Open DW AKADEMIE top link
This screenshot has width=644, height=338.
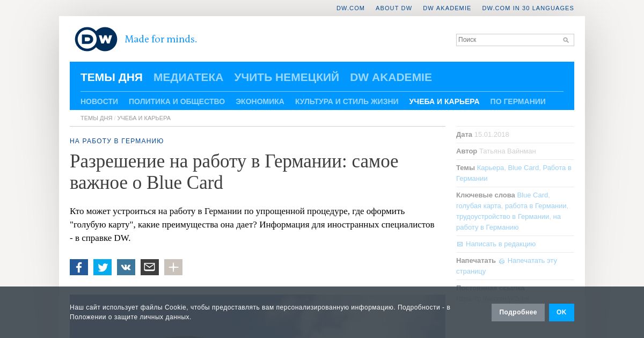pos(447,8)
